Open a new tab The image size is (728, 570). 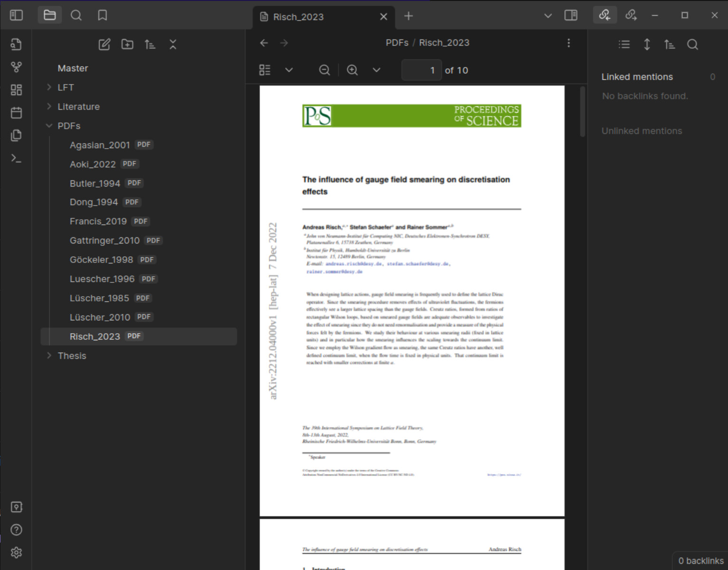click(409, 16)
